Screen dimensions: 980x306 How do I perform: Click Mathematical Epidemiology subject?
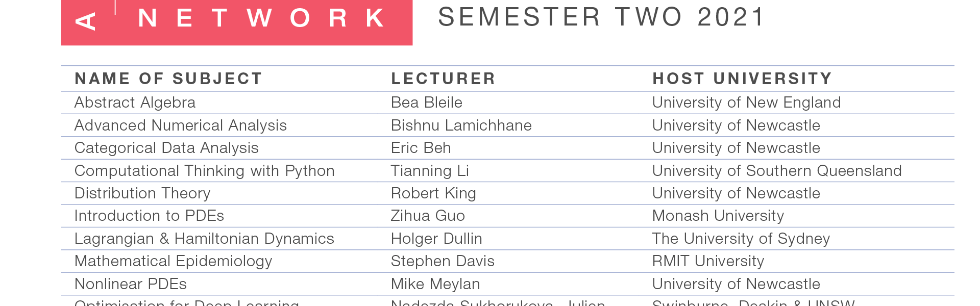coord(174,261)
